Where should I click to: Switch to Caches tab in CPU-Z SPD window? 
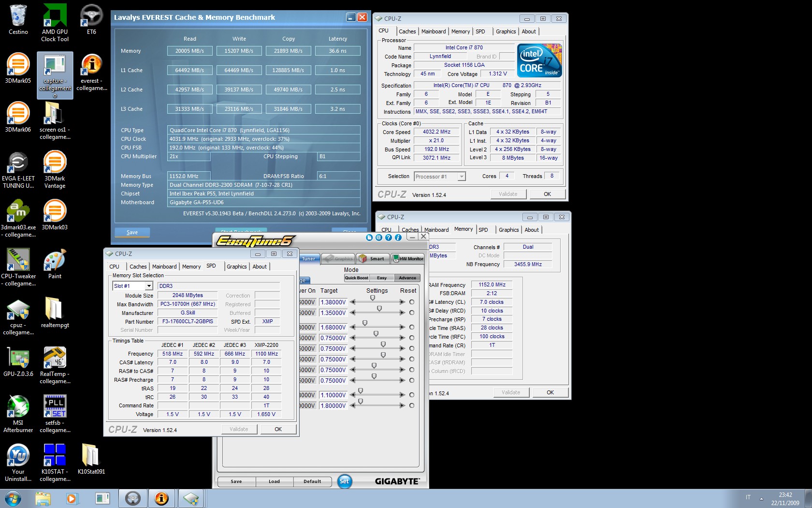(138, 267)
